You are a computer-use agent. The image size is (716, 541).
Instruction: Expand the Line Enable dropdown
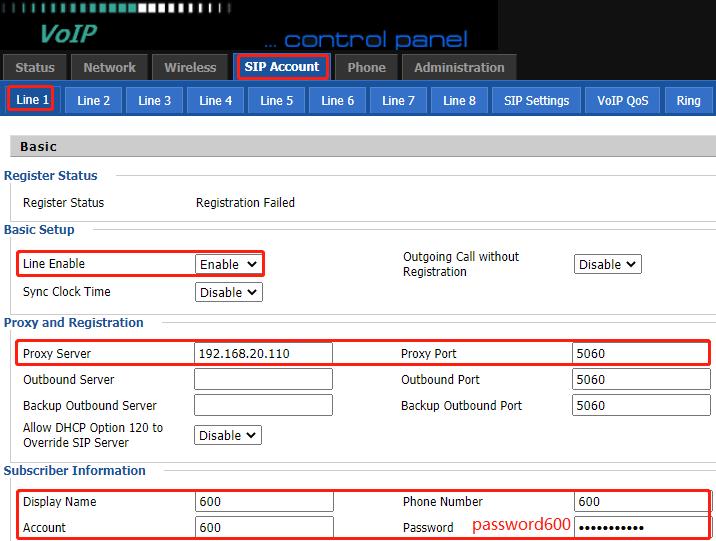229,264
